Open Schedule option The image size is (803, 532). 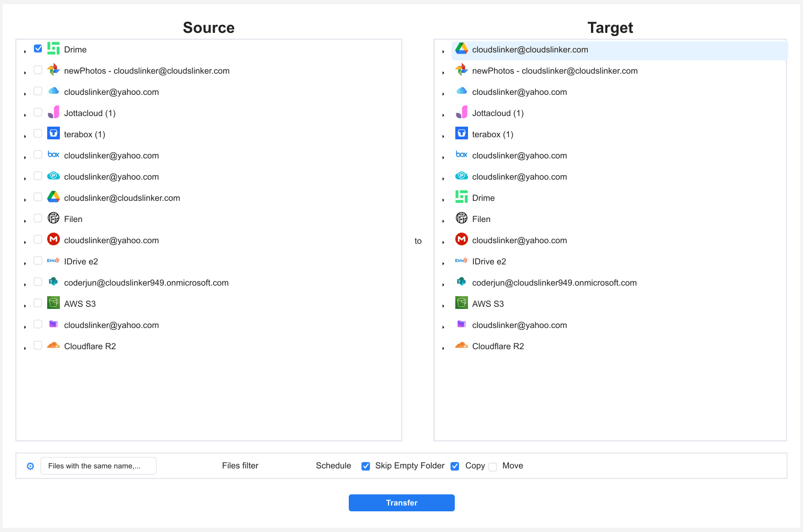click(x=333, y=466)
